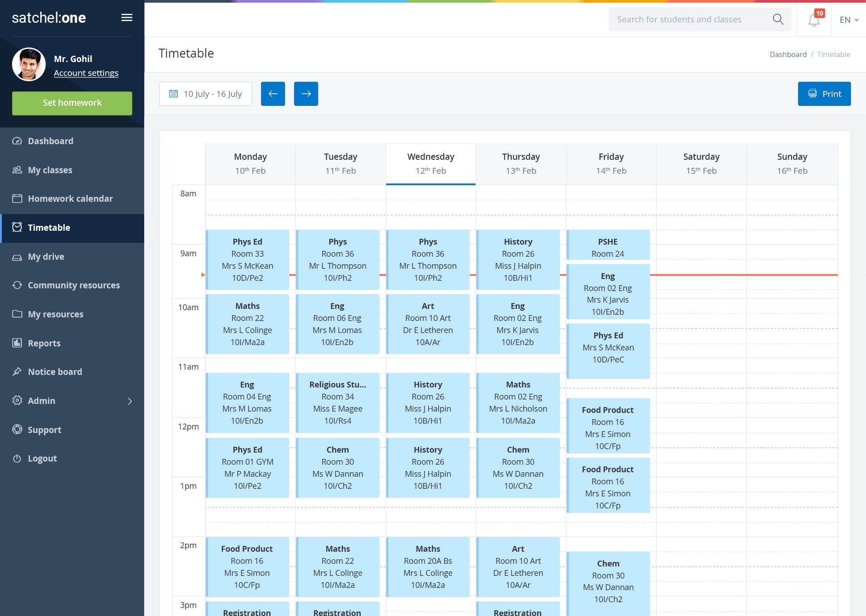Open My resources in the sidebar
Viewport: 866px width, 616px height.
pyautogui.click(x=72, y=314)
